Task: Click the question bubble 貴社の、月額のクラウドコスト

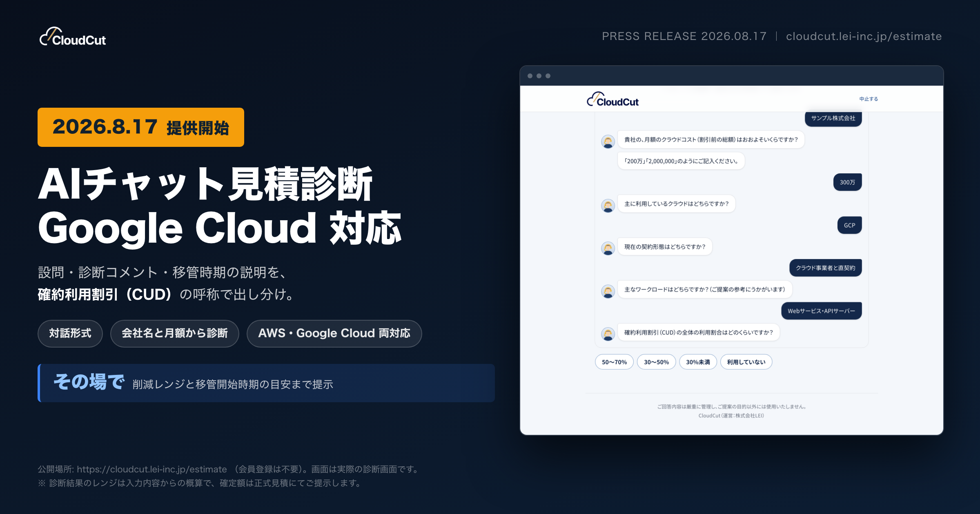Action: coord(711,140)
